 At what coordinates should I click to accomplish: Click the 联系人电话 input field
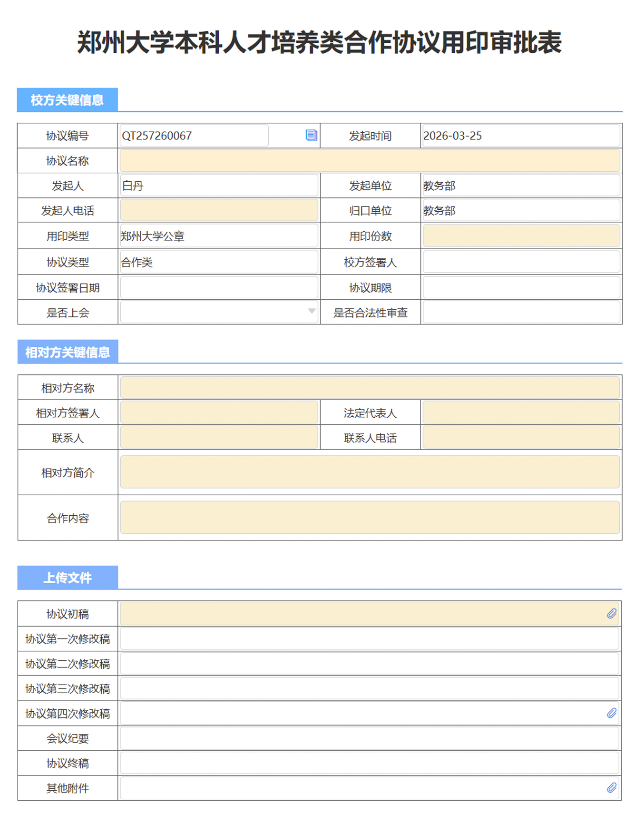(x=521, y=438)
